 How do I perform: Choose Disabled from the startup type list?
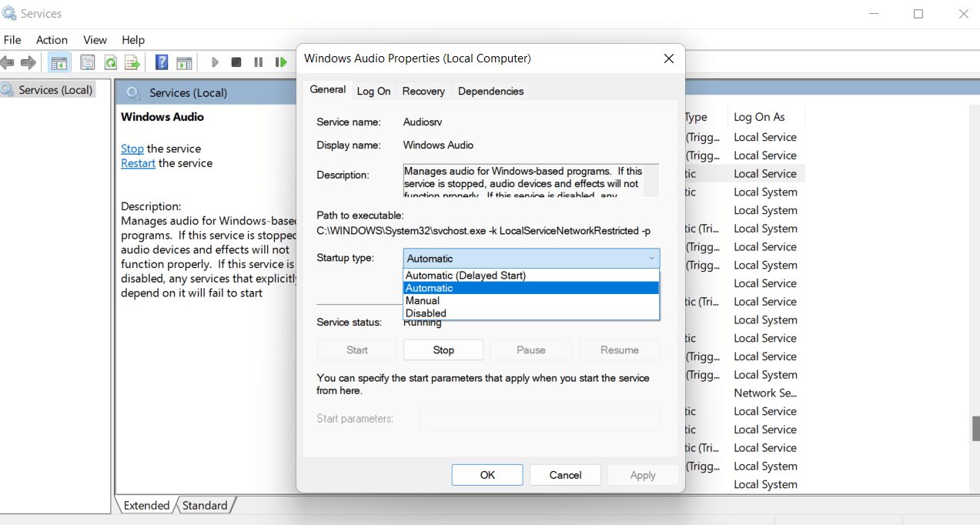[426, 313]
